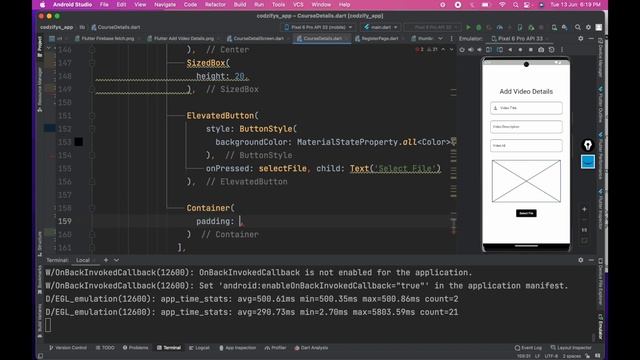Viewport: 640px width, 360px height.
Task: Open color swatch gutter icon on line 153
Action: [x=79, y=142]
